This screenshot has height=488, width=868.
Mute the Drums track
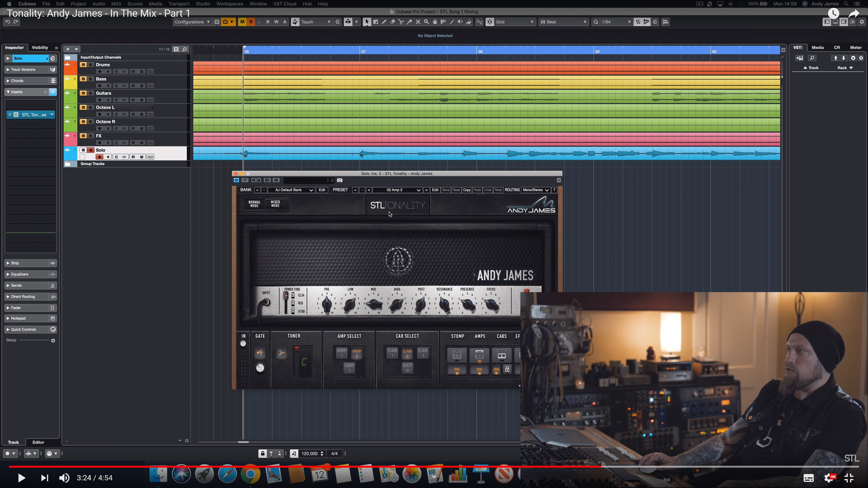[83, 65]
